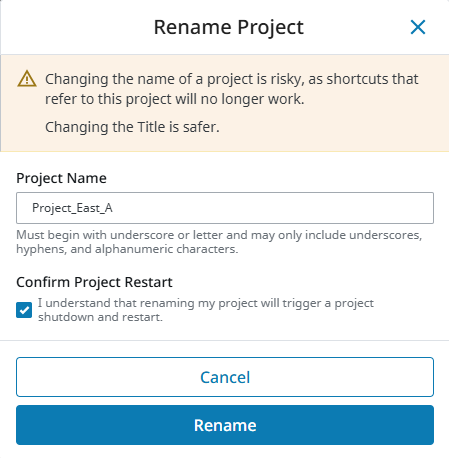Place cursor in the Project_East_A text
The width and height of the screenshot is (449, 458).
tap(72, 208)
